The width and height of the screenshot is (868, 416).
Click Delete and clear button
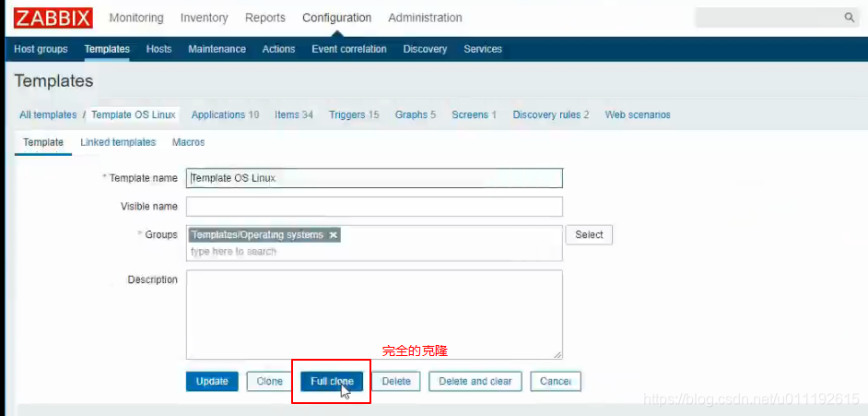475,381
